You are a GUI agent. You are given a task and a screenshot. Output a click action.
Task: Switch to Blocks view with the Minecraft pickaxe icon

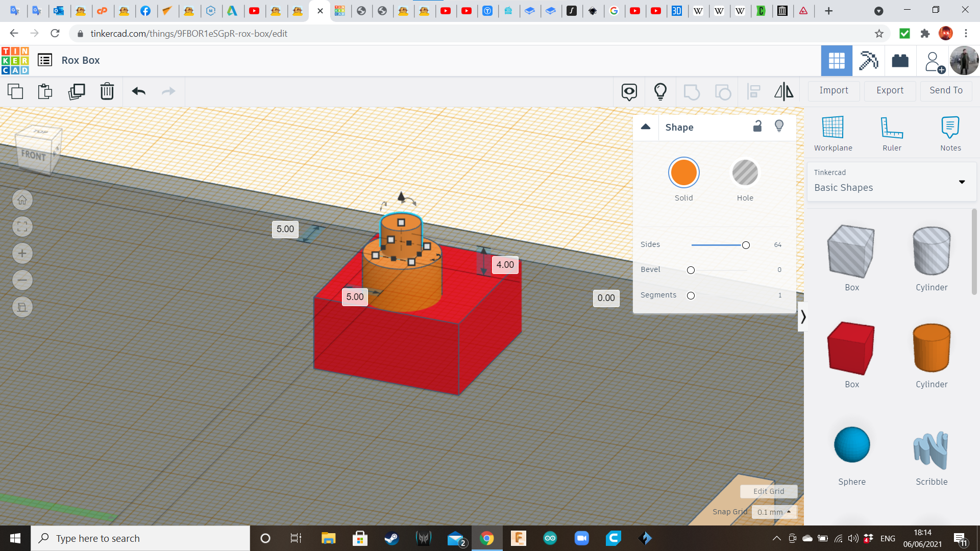pyautogui.click(x=868, y=61)
